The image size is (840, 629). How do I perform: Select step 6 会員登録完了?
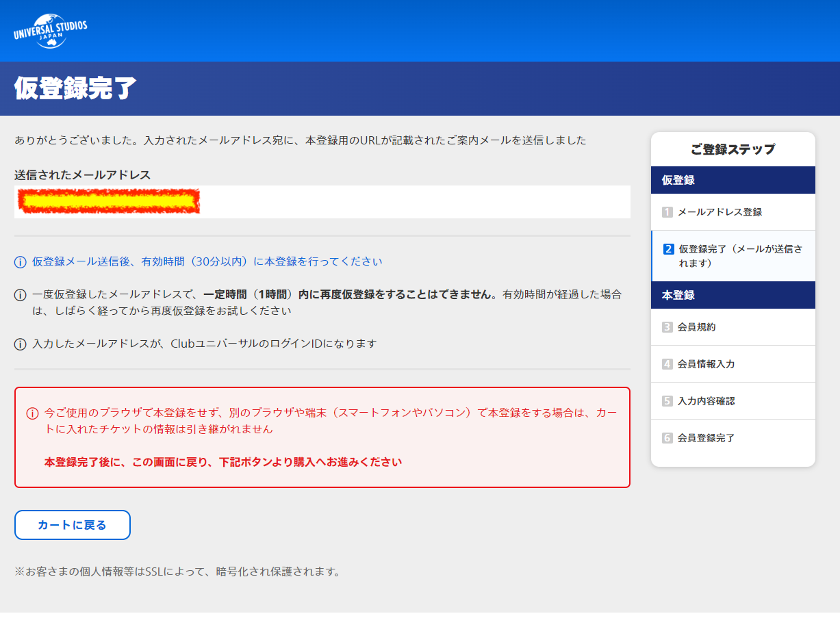[733, 438]
